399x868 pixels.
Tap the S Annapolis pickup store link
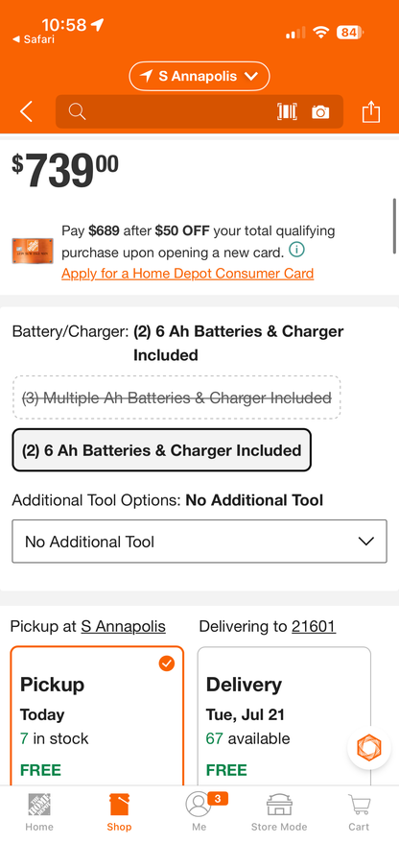(123, 627)
